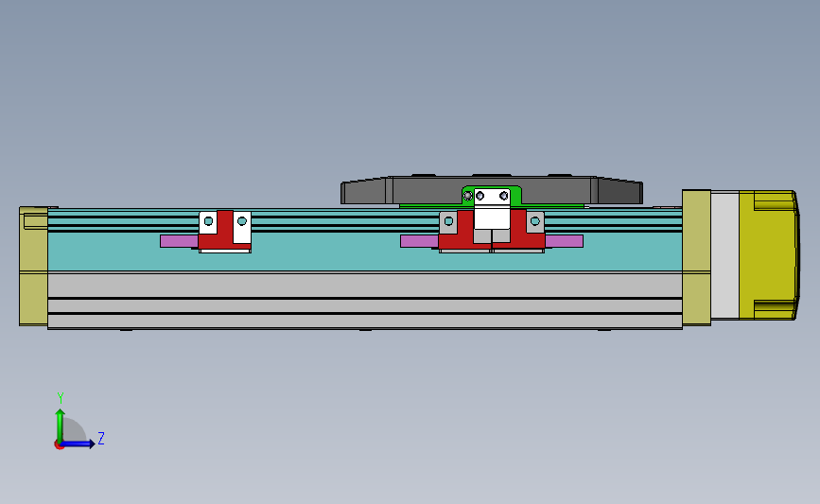Click the white sensor block on the green bracket
The height and width of the screenshot is (504, 820).
point(492,209)
